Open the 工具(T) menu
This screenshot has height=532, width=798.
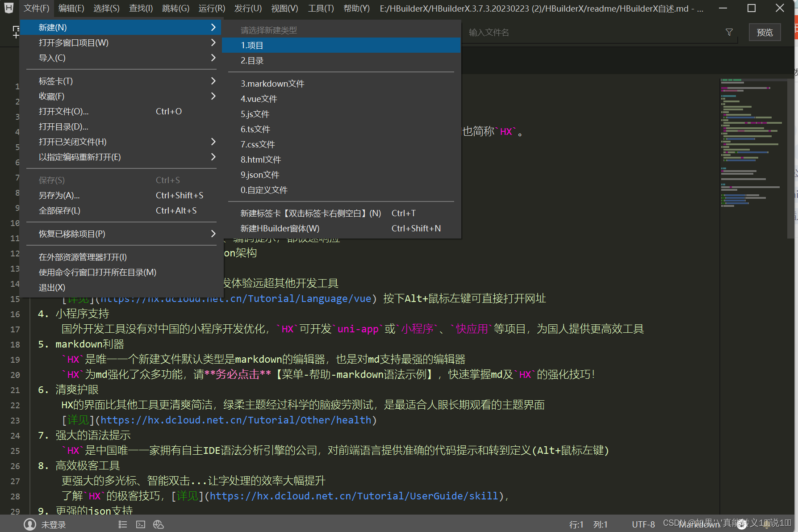[x=321, y=8]
